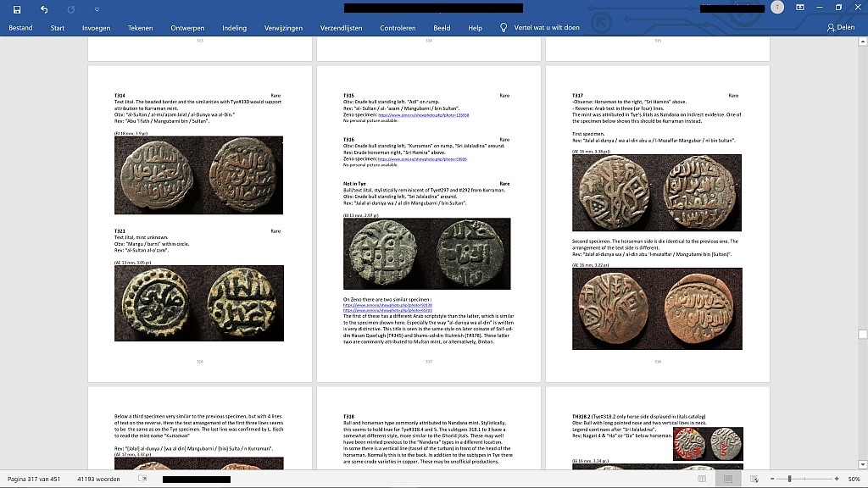Image resolution: width=868 pixels, height=488 pixels.
Task: Open the second zeno.ru link below 'two similar specimen'
Action: point(387,310)
